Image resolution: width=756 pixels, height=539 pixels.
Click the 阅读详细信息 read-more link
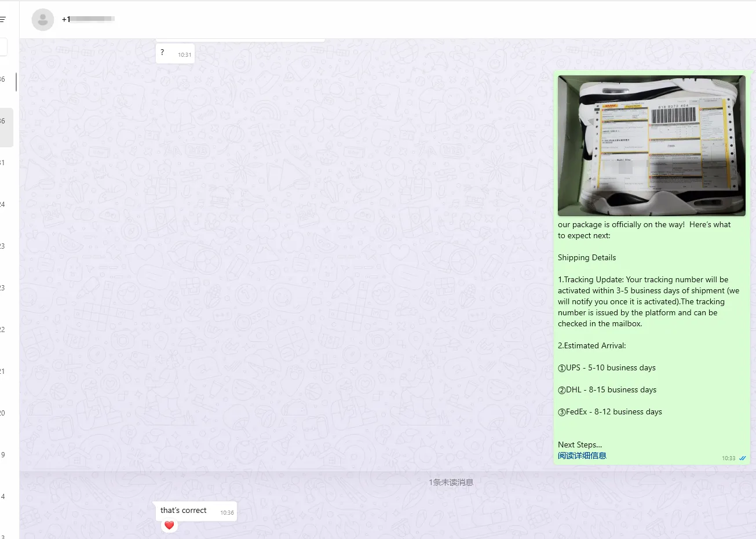click(x=582, y=456)
